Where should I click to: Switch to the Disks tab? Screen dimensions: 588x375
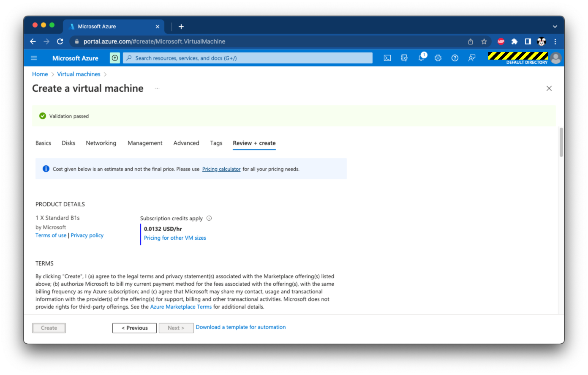coord(68,143)
